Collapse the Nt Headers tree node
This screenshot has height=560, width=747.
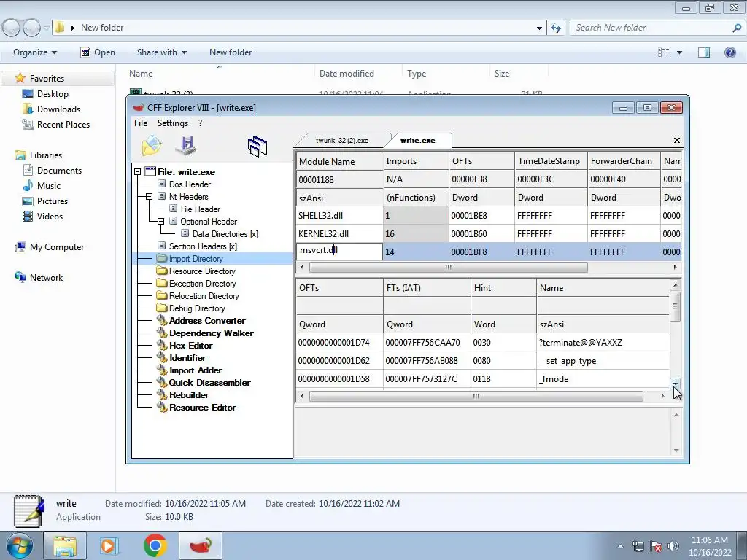tap(149, 197)
